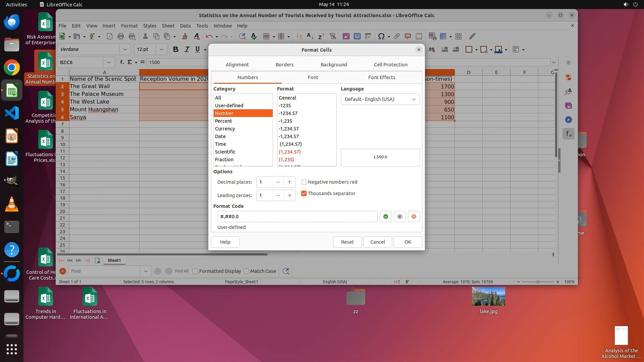
Task: Click the Edit Comment eye icon
Action: (x=399, y=217)
